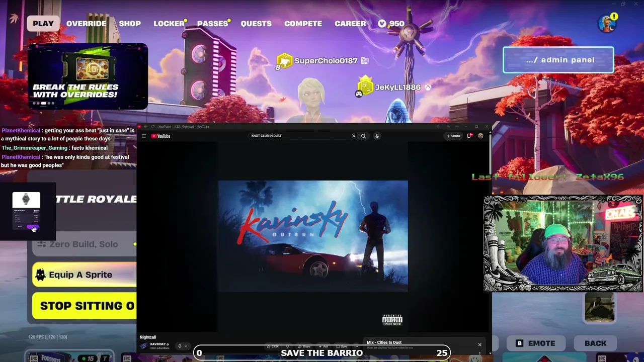Open the Fortnite PASSES tab

213,23
